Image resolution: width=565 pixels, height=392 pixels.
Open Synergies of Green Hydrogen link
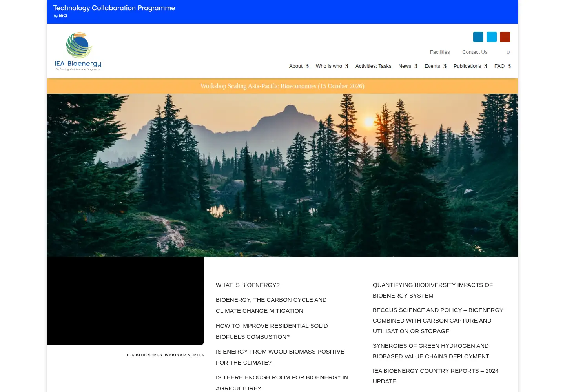pyautogui.click(x=431, y=351)
